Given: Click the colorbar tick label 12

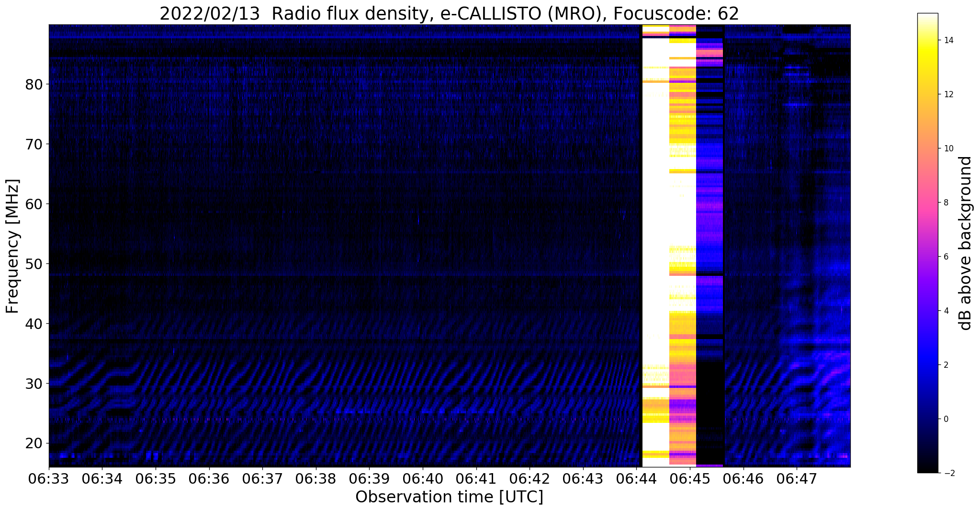Looking at the screenshot, I should (948, 94).
